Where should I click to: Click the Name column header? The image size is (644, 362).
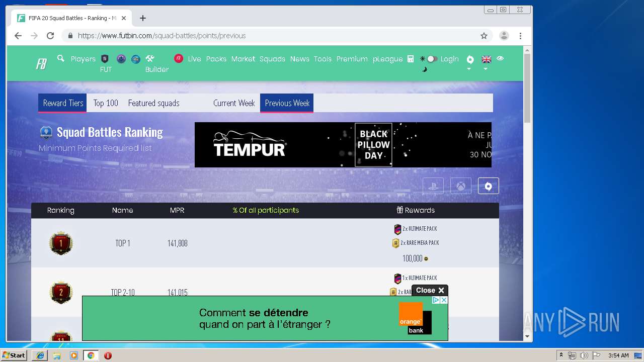pyautogui.click(x=122, y=210)
